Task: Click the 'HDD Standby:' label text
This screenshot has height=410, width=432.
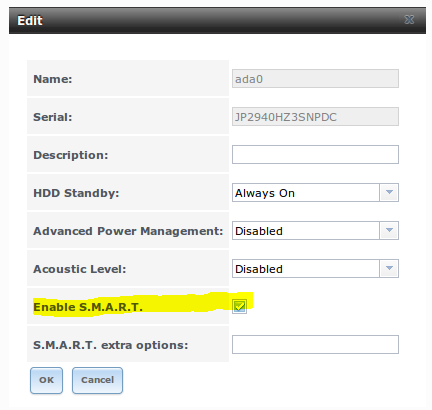Action: click(76, 193)
